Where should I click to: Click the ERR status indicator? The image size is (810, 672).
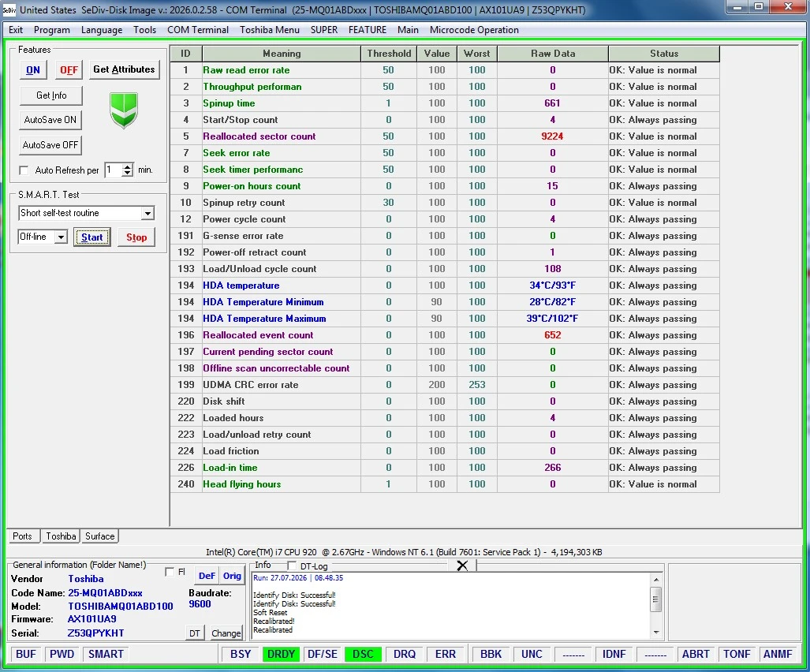(446, 654)
